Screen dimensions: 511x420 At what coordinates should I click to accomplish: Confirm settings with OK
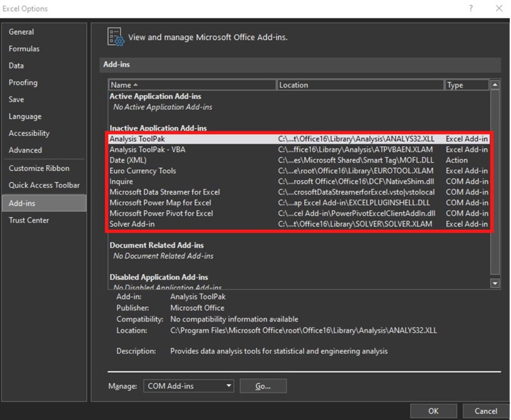point(433,410)
